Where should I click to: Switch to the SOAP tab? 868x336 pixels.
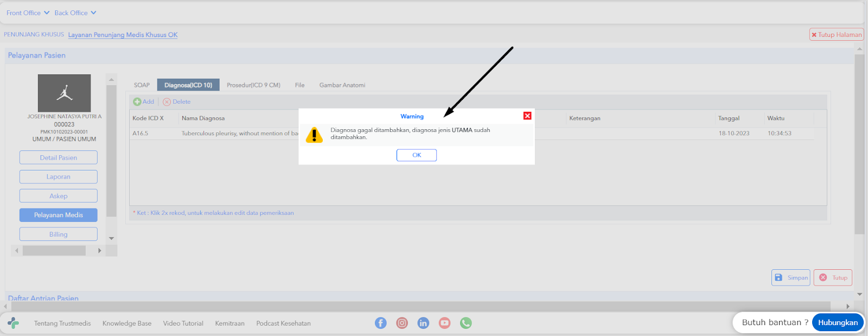coord(142,85)
